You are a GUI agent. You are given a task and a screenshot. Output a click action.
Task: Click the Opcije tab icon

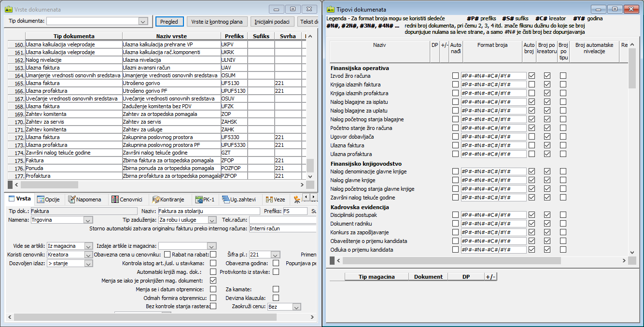point(41,199)
